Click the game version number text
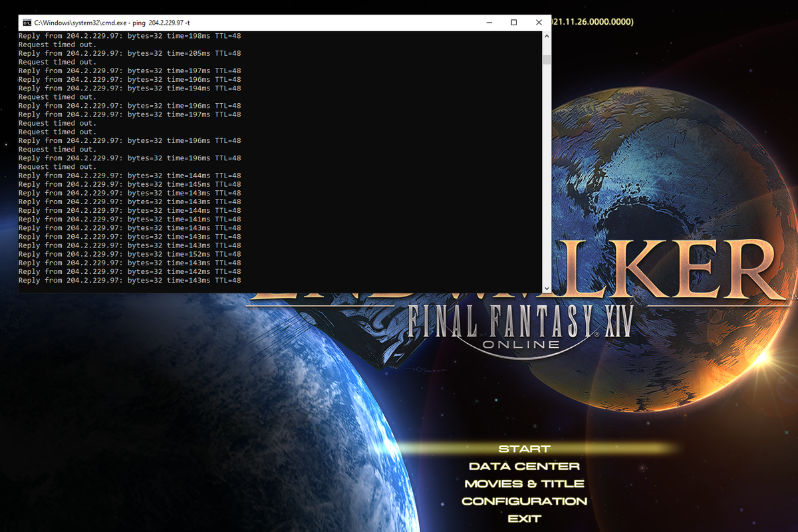This screenshot has width=798, height=532. pos(593,22)
